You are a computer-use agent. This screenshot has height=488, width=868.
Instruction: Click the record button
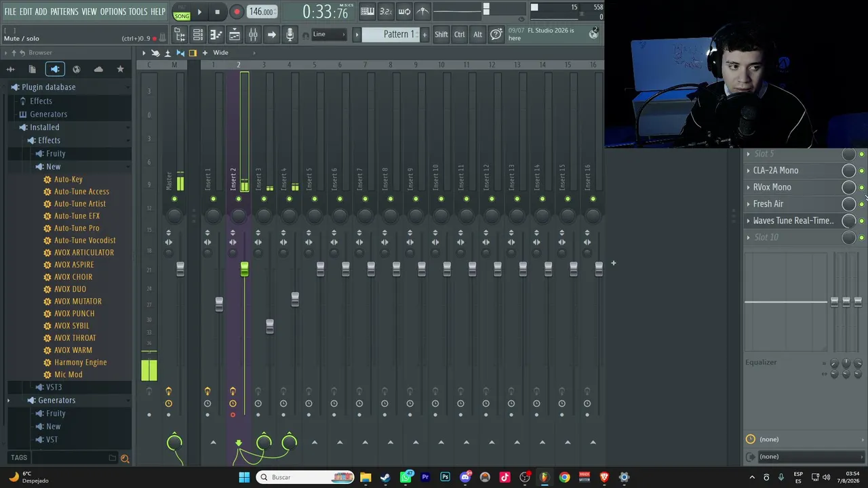[236, 12]
